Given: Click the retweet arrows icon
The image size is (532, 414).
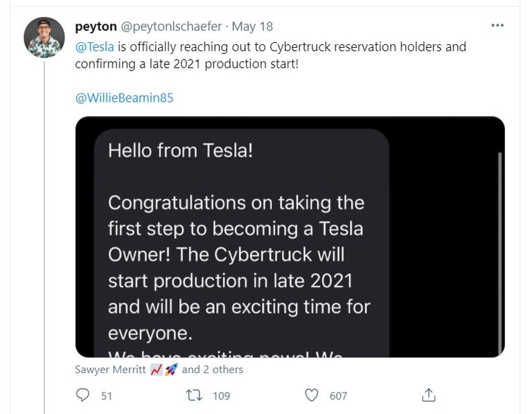Looking at the screenshot, I should pos(196,395).
